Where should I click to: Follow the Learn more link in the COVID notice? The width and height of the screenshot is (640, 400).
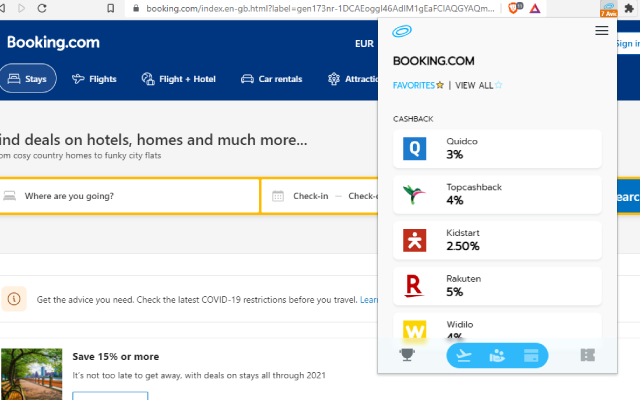(x=369, y=300)
